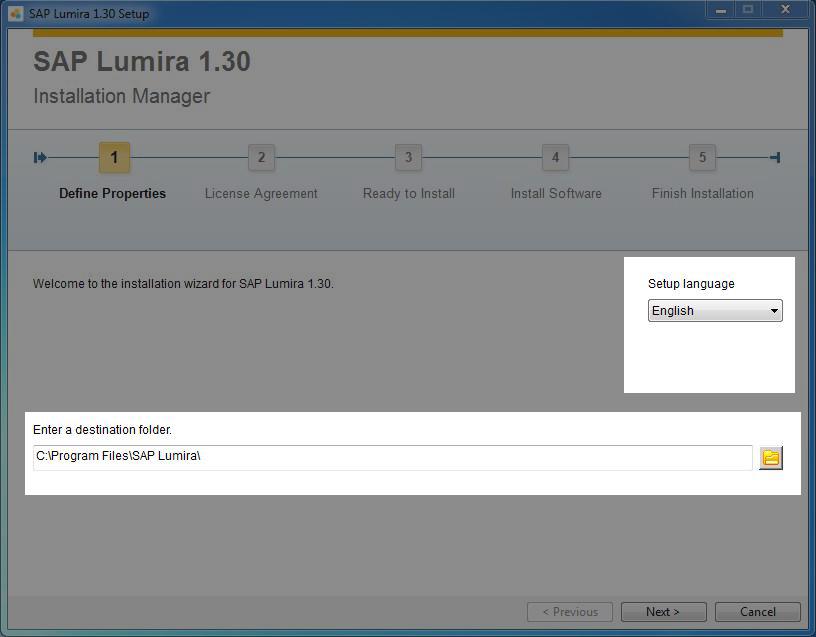The width and height of the screenshot is (816, 637).
Task: Click the 'Enter a destination folder.' label
Action: click(x=102, y=430)
